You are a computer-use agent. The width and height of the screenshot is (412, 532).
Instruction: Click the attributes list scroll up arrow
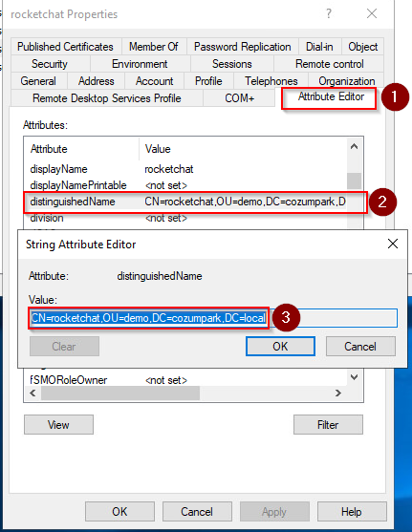pyautogui.click(x=355, y=146)
